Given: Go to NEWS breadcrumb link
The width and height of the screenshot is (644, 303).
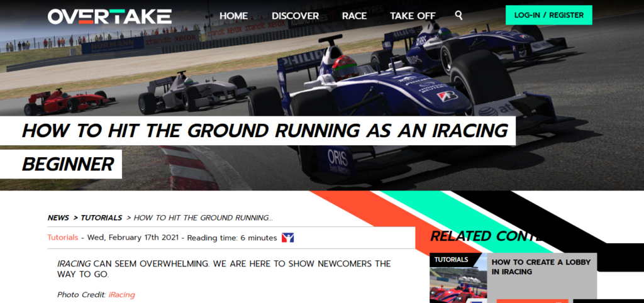Looking at the screenshot, I should point(58,218).
